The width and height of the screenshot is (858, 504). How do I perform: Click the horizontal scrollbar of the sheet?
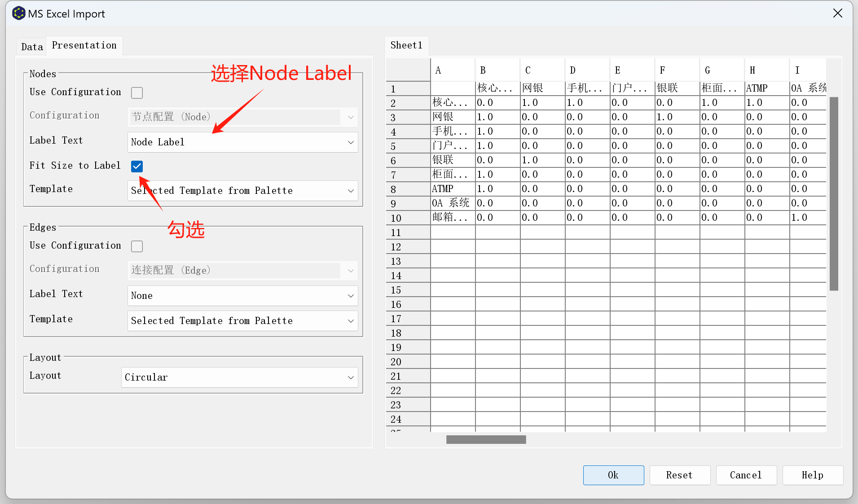coord(486,440)
